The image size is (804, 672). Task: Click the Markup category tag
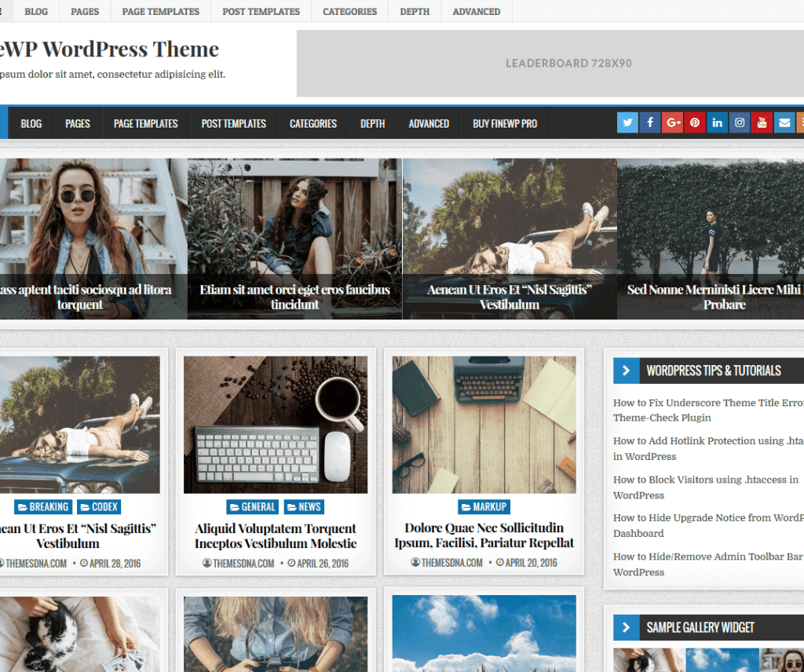point(484,507)
